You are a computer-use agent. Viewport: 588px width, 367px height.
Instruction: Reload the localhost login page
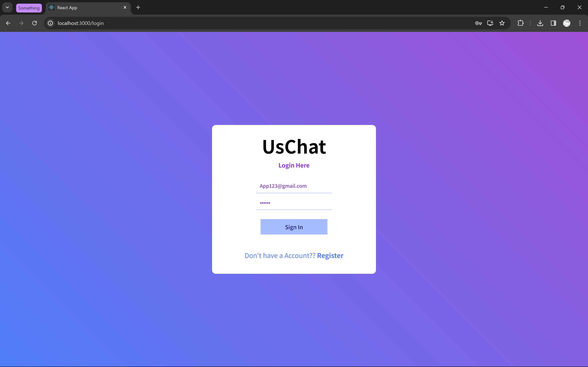[x=35, y=23]
